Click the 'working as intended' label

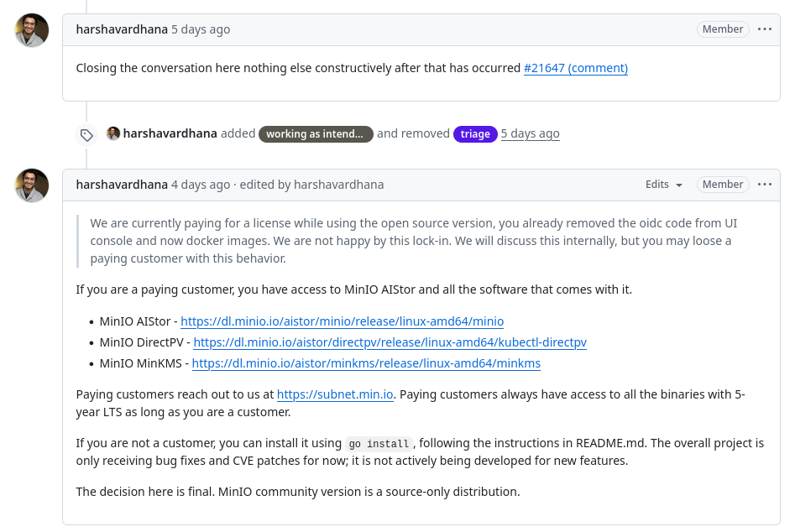coord(316,133)
